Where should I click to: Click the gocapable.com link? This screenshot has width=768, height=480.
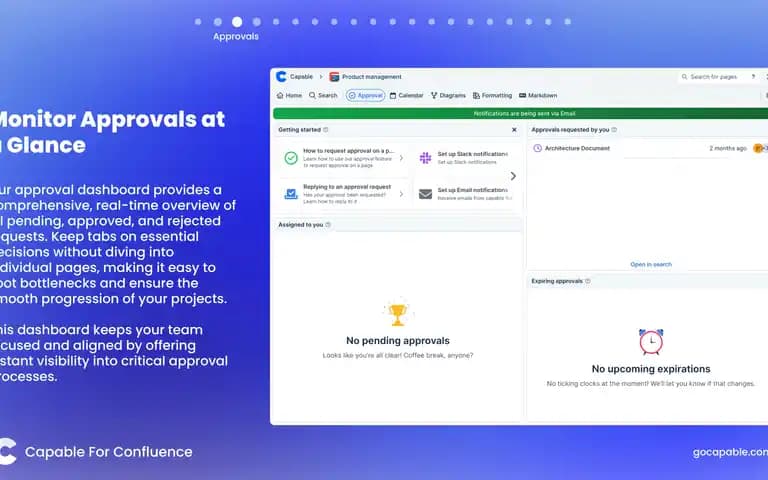pos(730,452)
